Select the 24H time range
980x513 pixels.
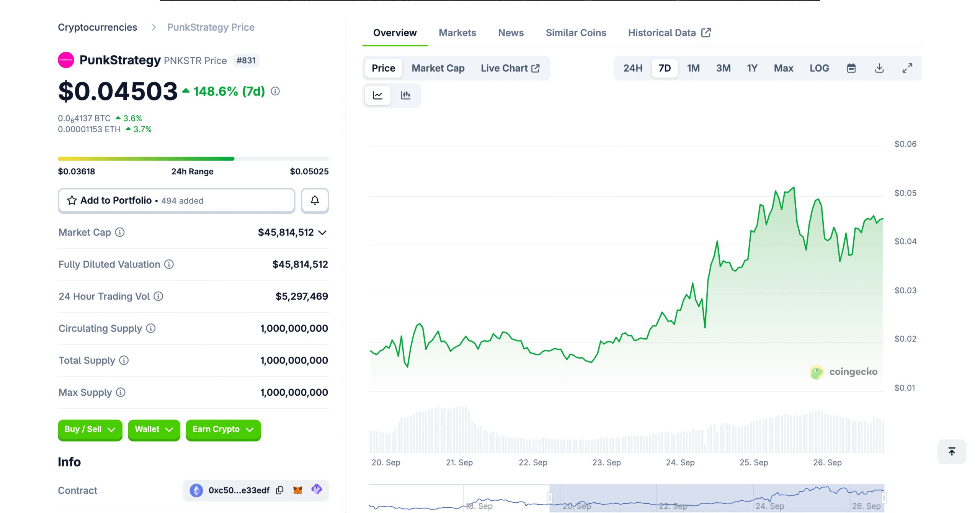632,68
